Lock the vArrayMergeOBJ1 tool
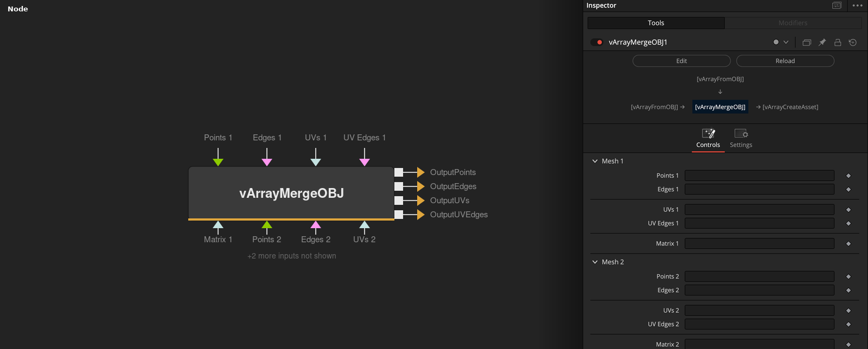This screenshot has height=349, width=868. tap(838, 42)
